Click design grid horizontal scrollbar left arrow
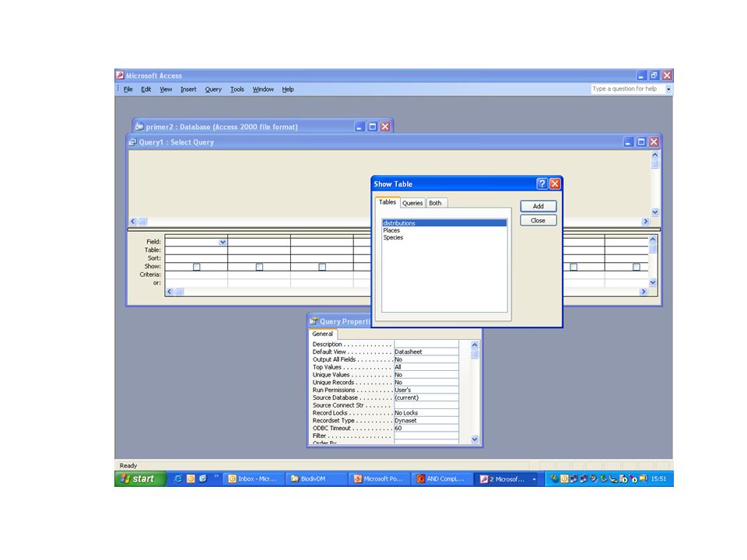This screenshot has height=560, width=747. (x=170, y=292)
